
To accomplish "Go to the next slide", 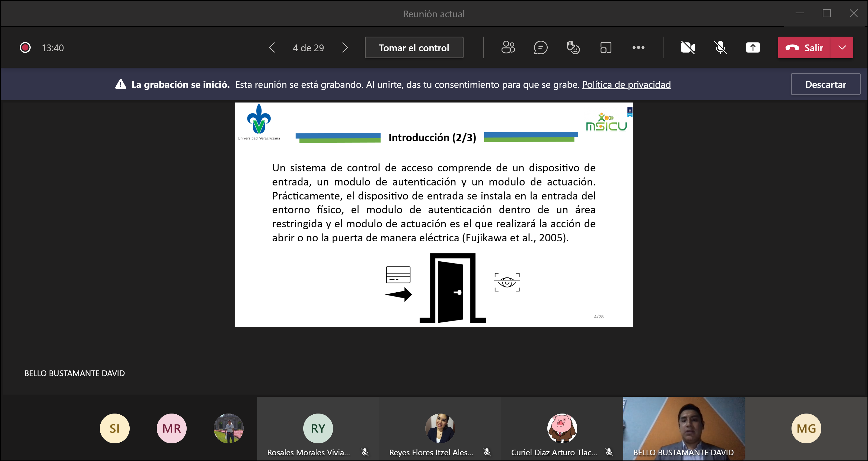I will 345,47.
